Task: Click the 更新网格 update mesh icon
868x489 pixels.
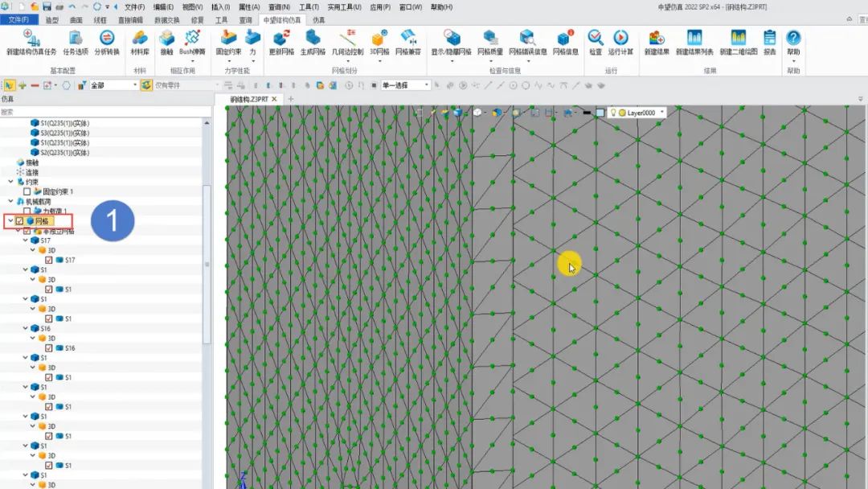Action: (283, 42)
